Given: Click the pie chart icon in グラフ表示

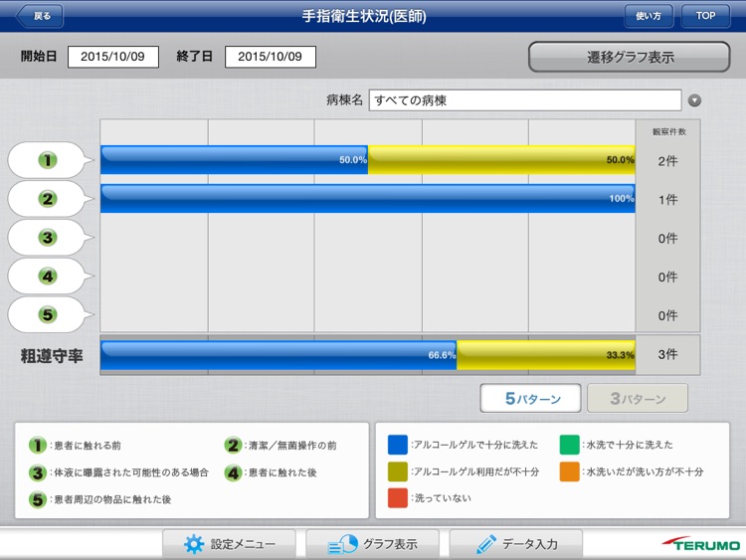Looking at the screenshot, I should (x=342, y=544).
